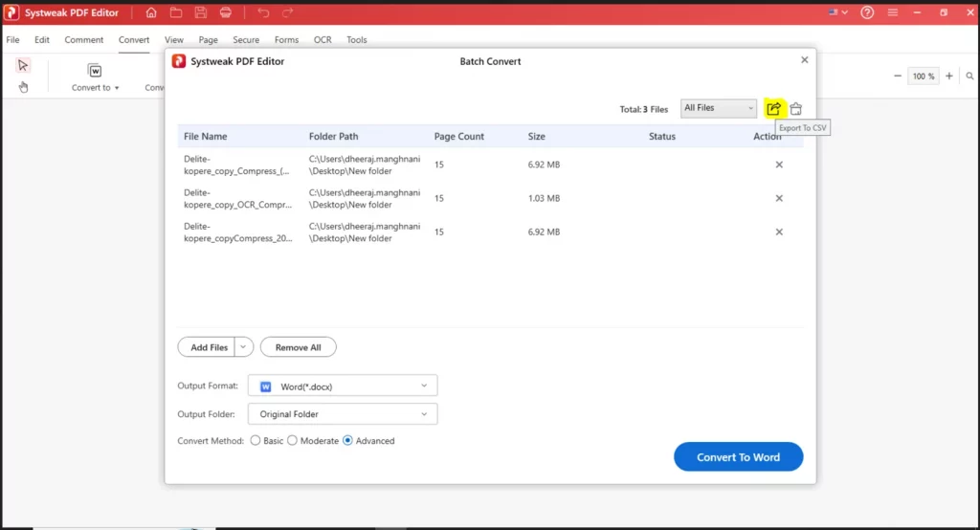
Task: Expand the Convert to dropdown arrow
Action: coord(117,88)
